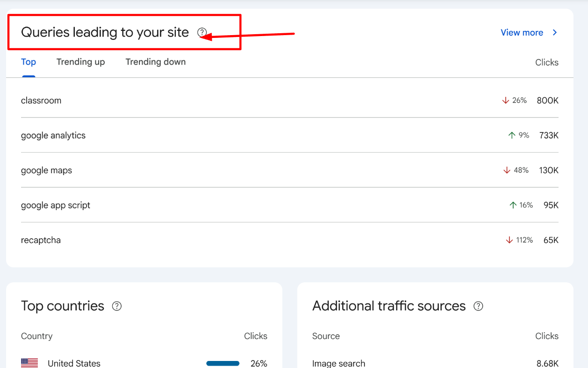This screenshot has height=368, width=588.
Task: Click the google maps query entry
Action: coord(46,170)
